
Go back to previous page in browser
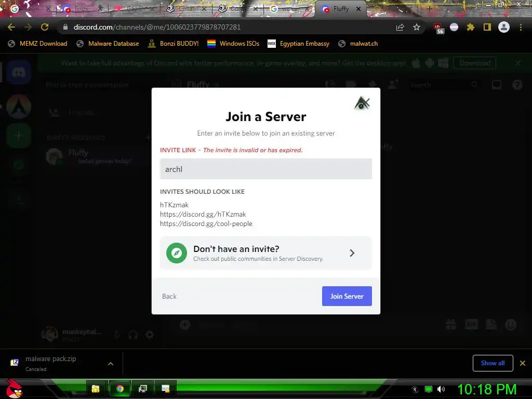coord(11,27)
